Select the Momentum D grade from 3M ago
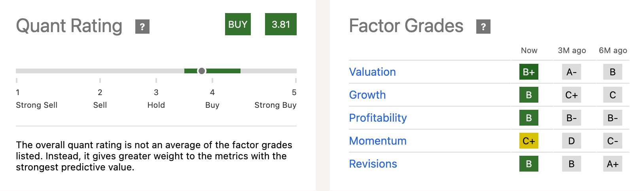The width and height of the screenshot is (644, 191). 572,141
